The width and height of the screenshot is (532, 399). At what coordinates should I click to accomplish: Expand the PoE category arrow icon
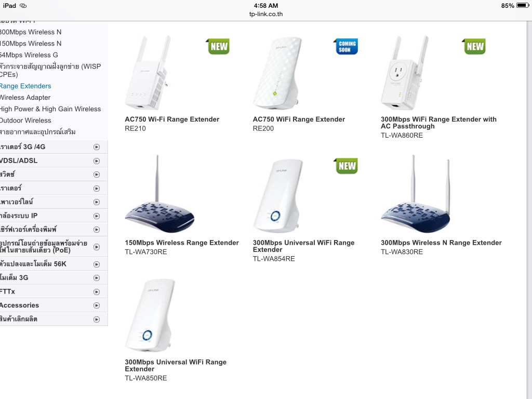pyautogui.click(x=97, y=247)
